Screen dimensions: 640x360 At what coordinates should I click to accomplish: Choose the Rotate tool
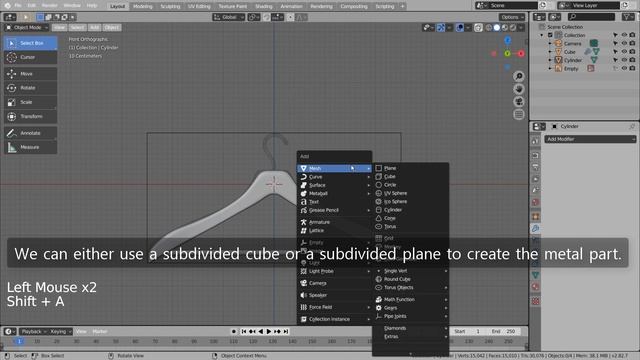[x=31, y=88]
